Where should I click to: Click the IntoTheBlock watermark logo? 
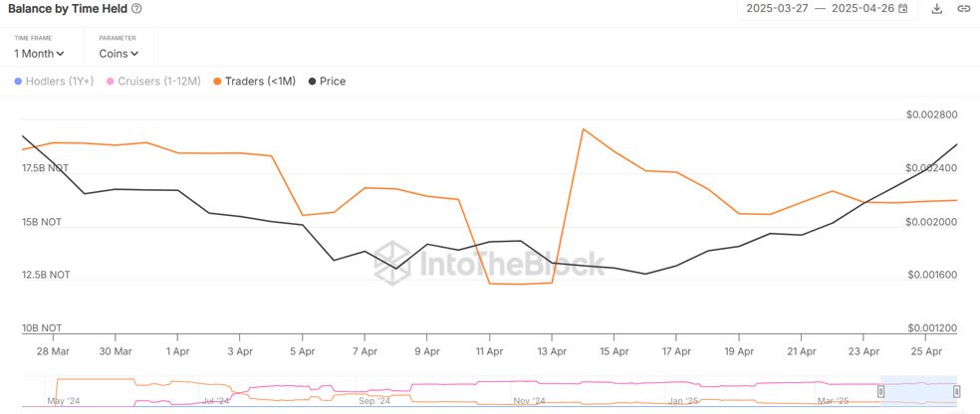[490, 263]
